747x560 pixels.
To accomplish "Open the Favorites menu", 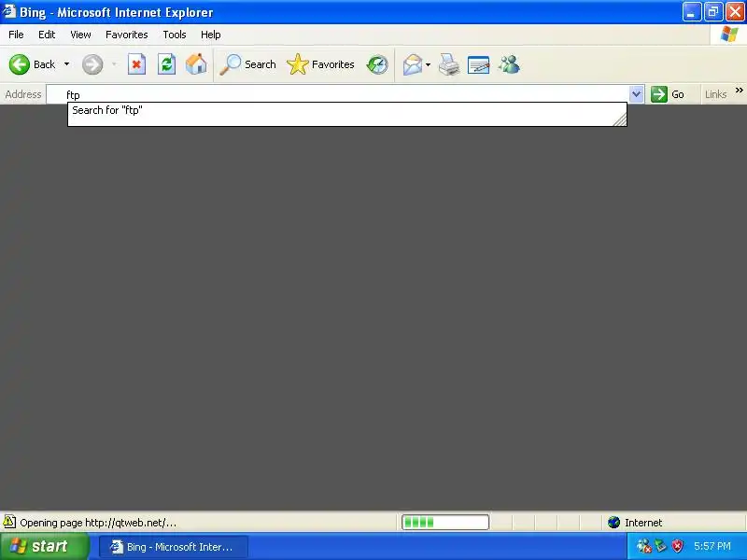I will coord(127,35).
